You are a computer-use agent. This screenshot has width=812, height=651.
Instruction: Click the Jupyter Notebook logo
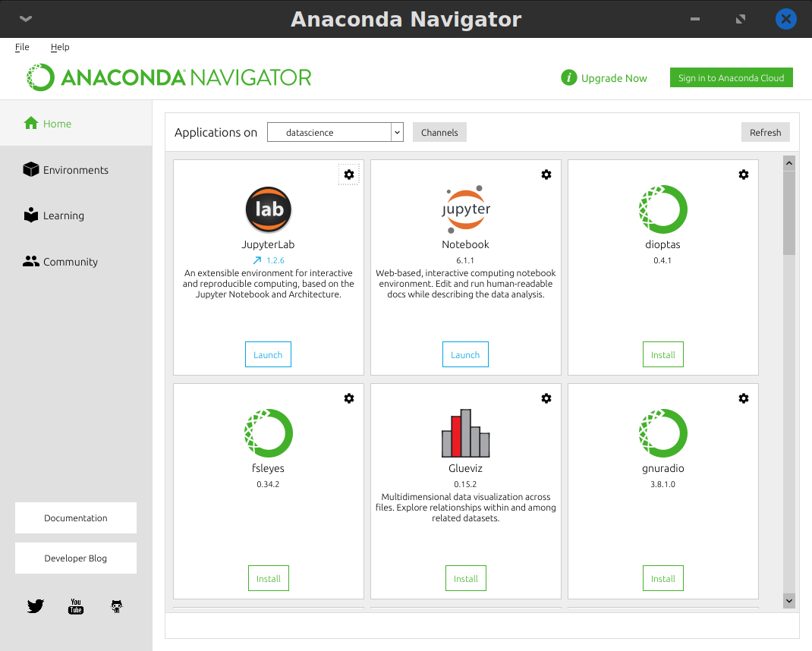465,209
